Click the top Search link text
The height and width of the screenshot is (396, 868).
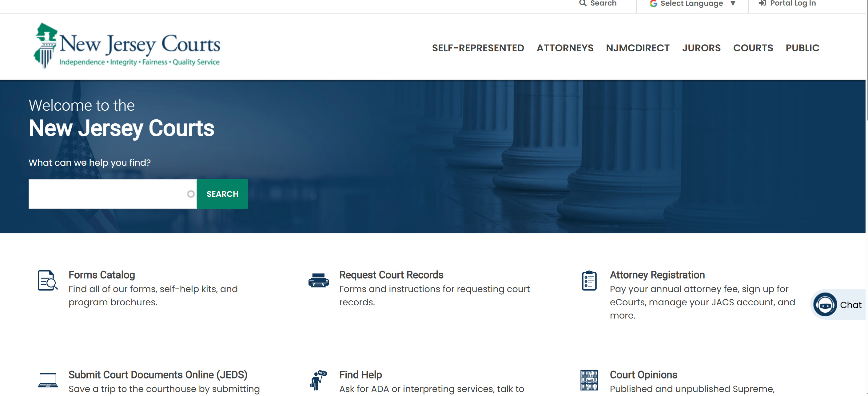(603, 3)
